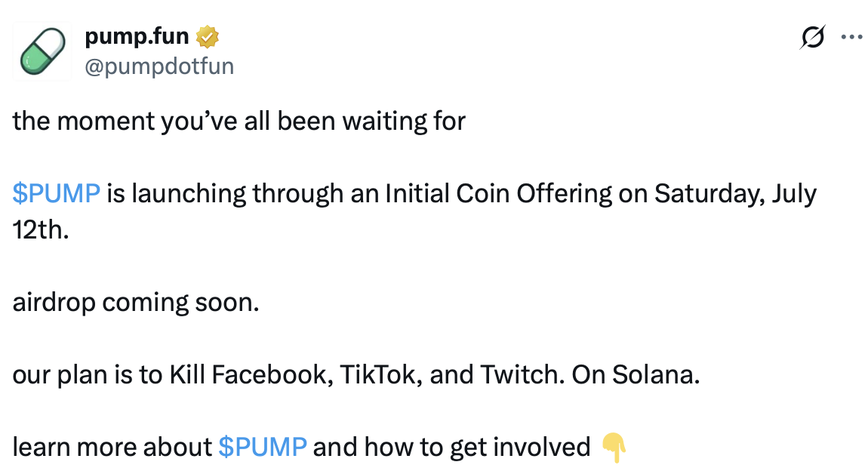This screenshot has width=868, height=471.
Task: Click the "Saturday, July" date text
Action: coord(735,194)
